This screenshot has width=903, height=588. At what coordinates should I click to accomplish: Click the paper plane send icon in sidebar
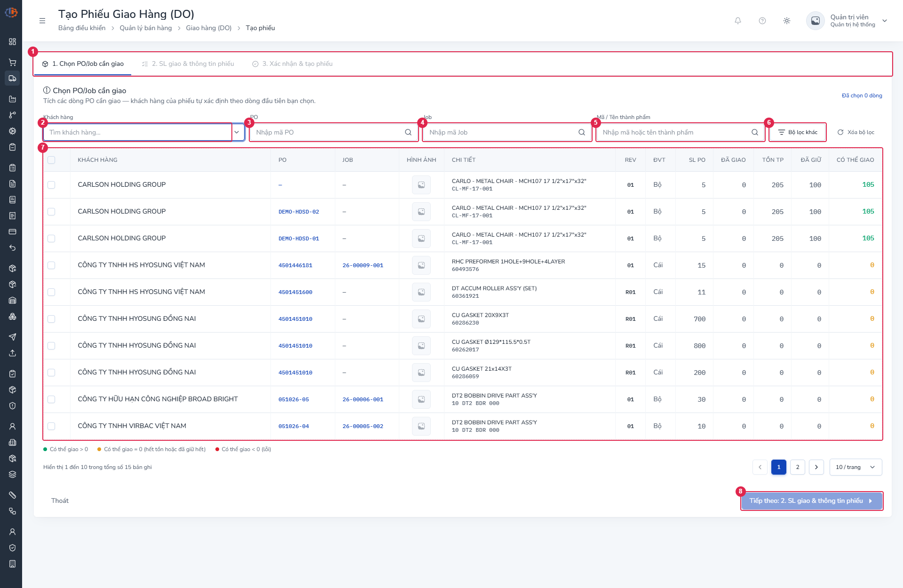pos(13,337)
